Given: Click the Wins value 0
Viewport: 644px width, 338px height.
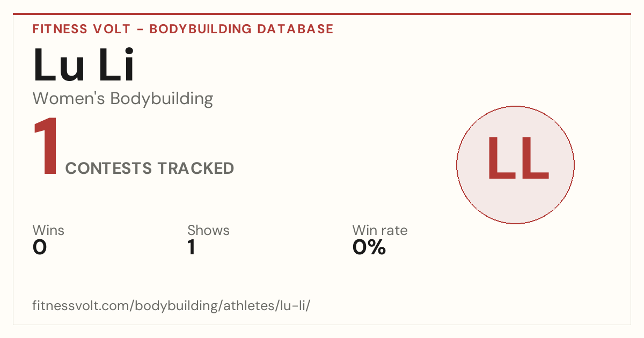Looking at the screenshot, I should pos(40,247).
